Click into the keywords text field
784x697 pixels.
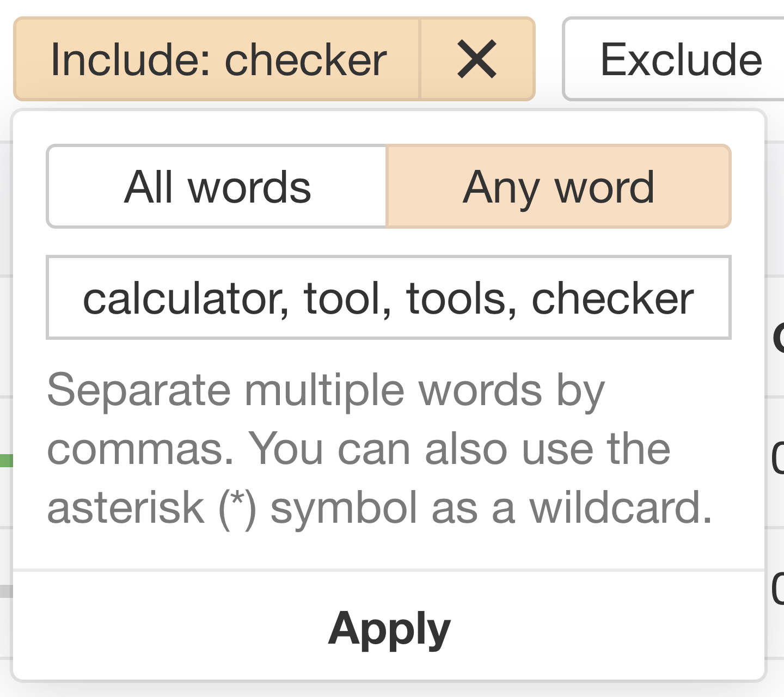coord(389,297)
